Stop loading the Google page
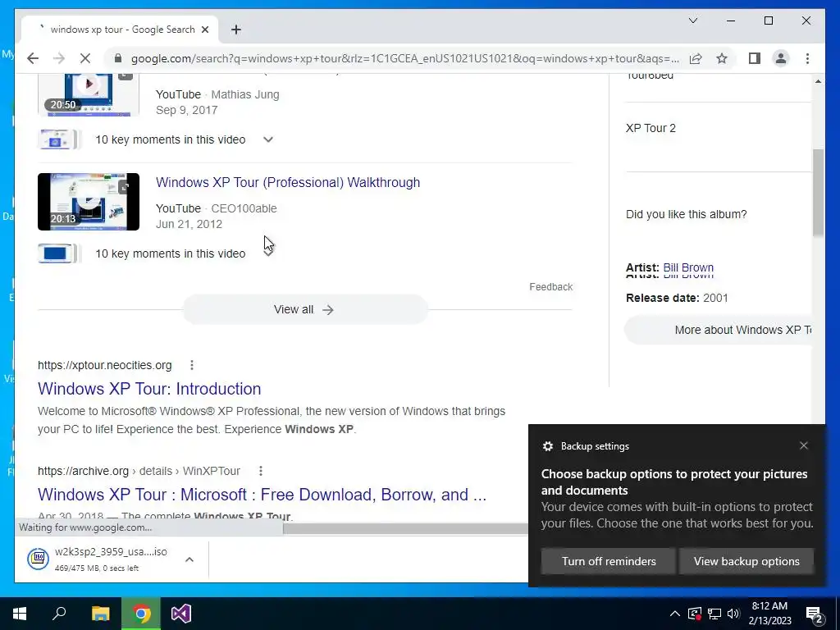Screen dimensions: 840x630 click(x=85, y=58)
